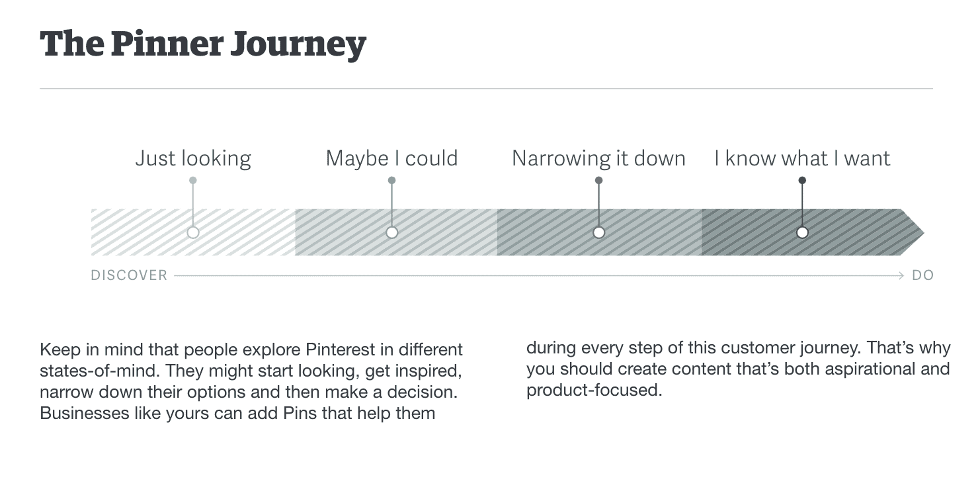The width and height of the screenshot is (980, 503).
Task: Click the small gray dot below Just looking label
Action: [x=193, y=180]
